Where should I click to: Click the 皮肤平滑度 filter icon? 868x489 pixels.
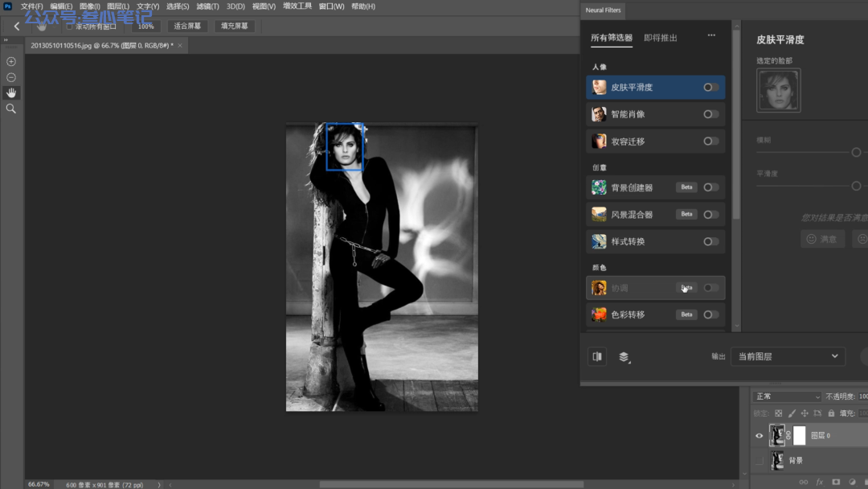click(x=599, y=87)
